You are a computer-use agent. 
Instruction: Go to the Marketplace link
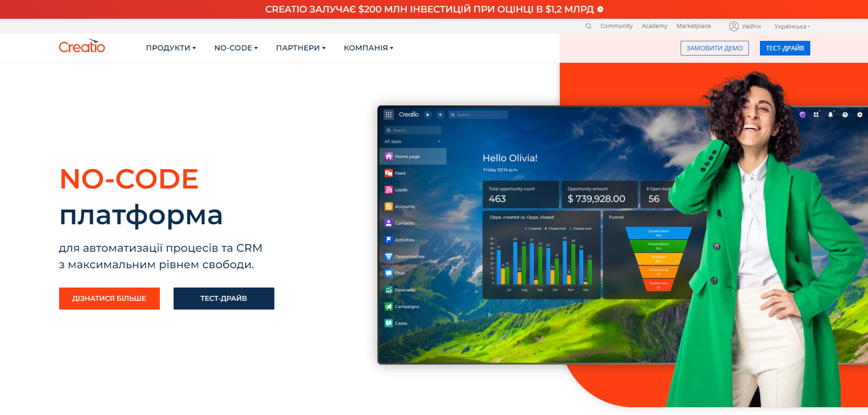pos(693,26)
